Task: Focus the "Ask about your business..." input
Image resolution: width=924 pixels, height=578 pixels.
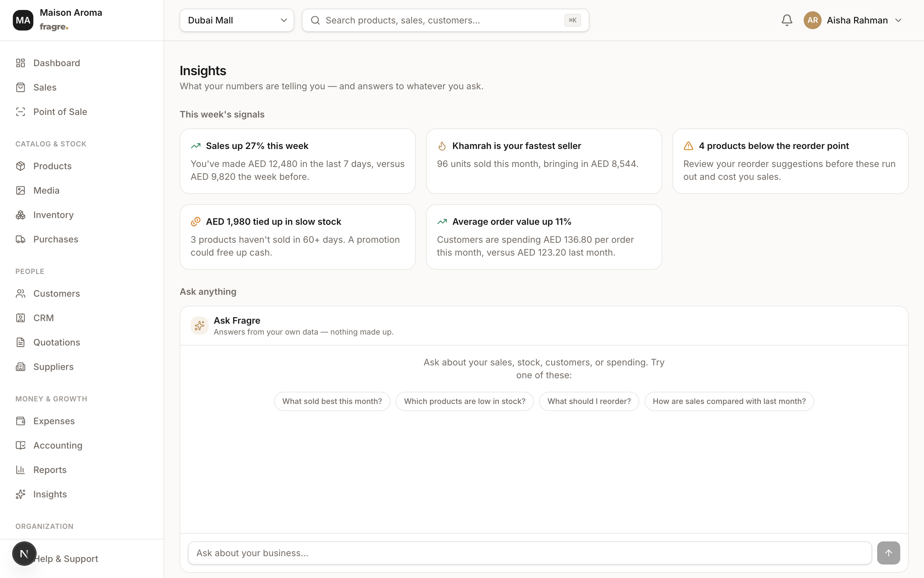Action: pyautogui.click(x=530, y=553)
